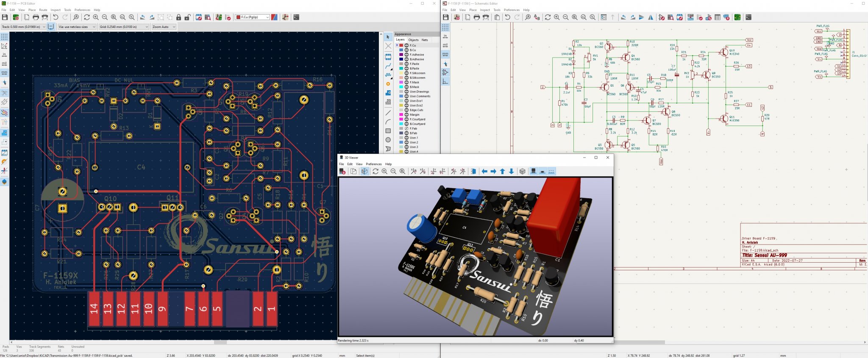
Task: Open Route menu in PCB Editor
Action: pyautogui.click(x=43, y=10)
